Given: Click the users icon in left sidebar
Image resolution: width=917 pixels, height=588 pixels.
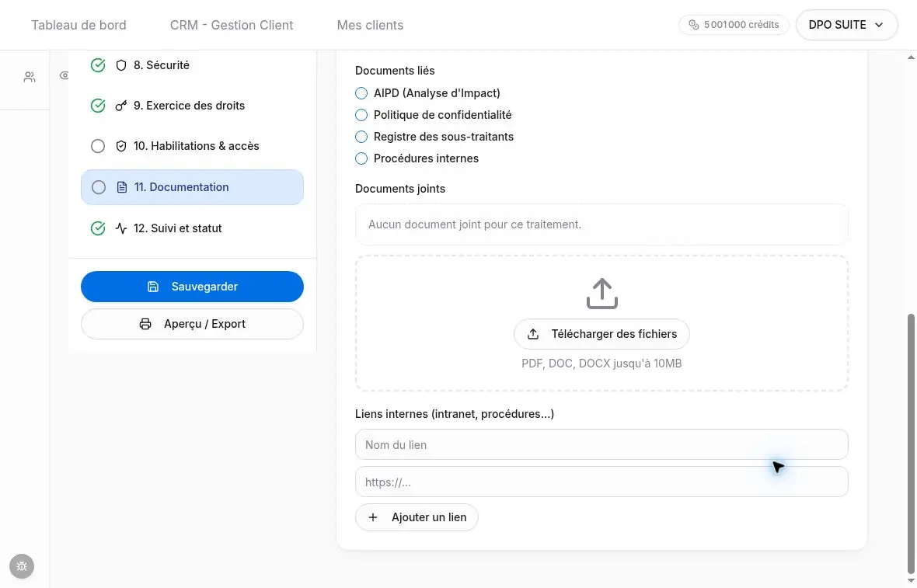Looking at the screenshot, I should [30, 77].
